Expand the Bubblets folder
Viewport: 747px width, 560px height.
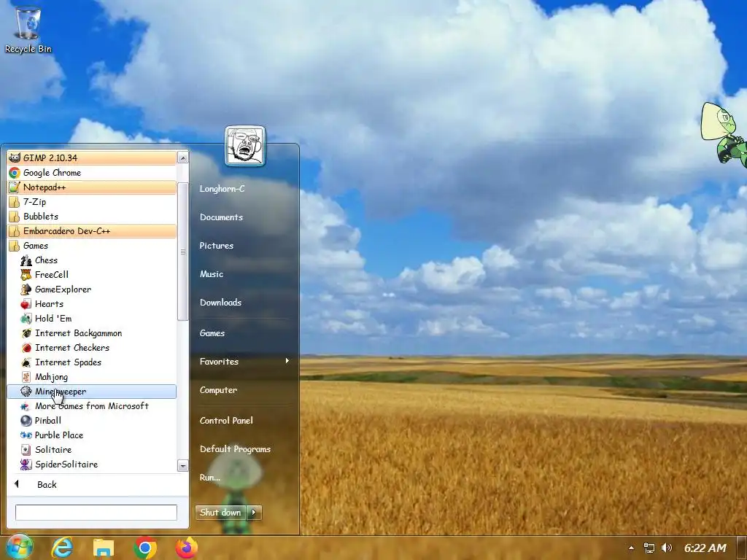coord(92,217)
